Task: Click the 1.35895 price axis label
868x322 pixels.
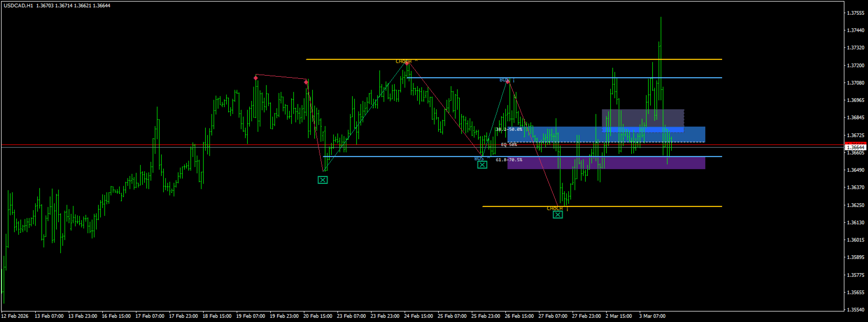Action: pos(856,257)
